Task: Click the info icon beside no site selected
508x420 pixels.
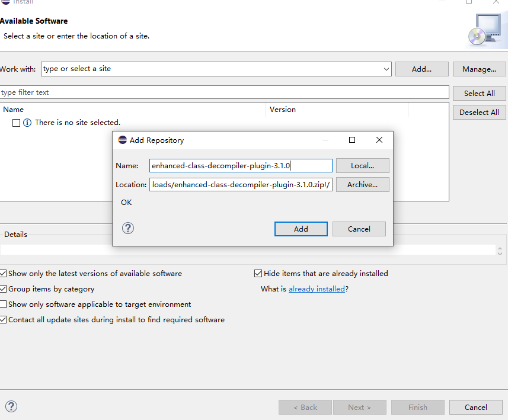Action: [27, 123]
